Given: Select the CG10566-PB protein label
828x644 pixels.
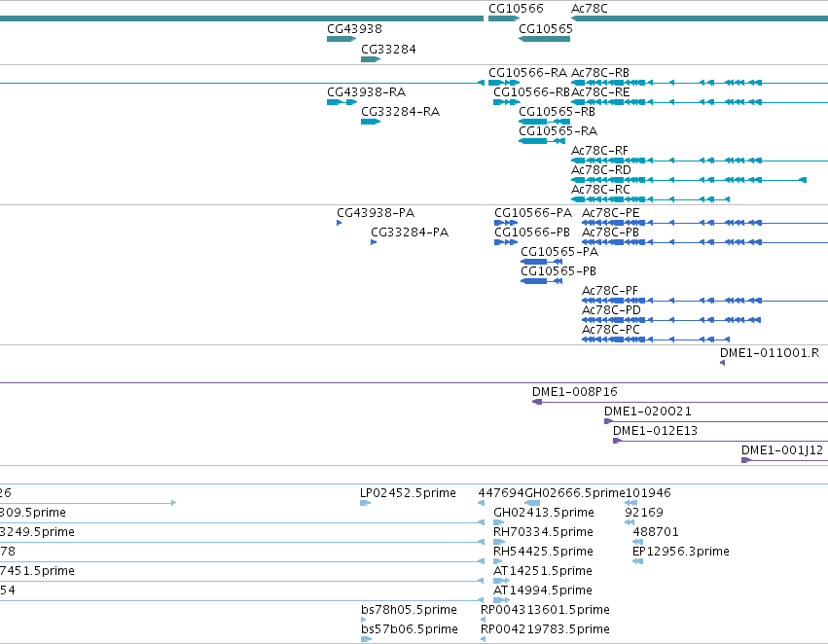Looking at the screenshot, I should (532, 233).
